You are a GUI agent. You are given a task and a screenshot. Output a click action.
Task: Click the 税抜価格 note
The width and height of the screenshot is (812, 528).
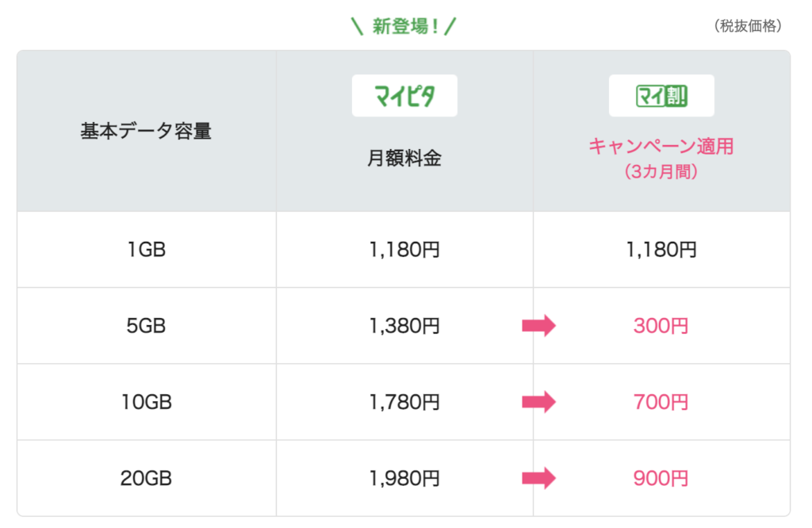747,25
